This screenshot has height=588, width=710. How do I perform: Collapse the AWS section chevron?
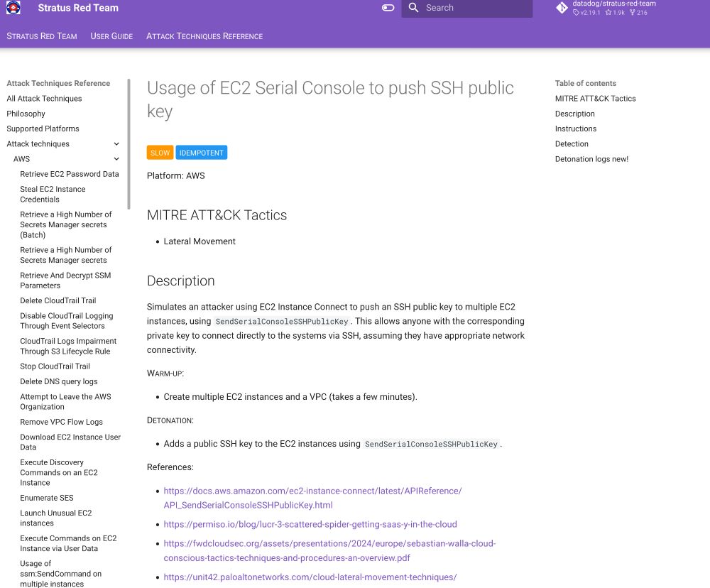click(116, 159)
